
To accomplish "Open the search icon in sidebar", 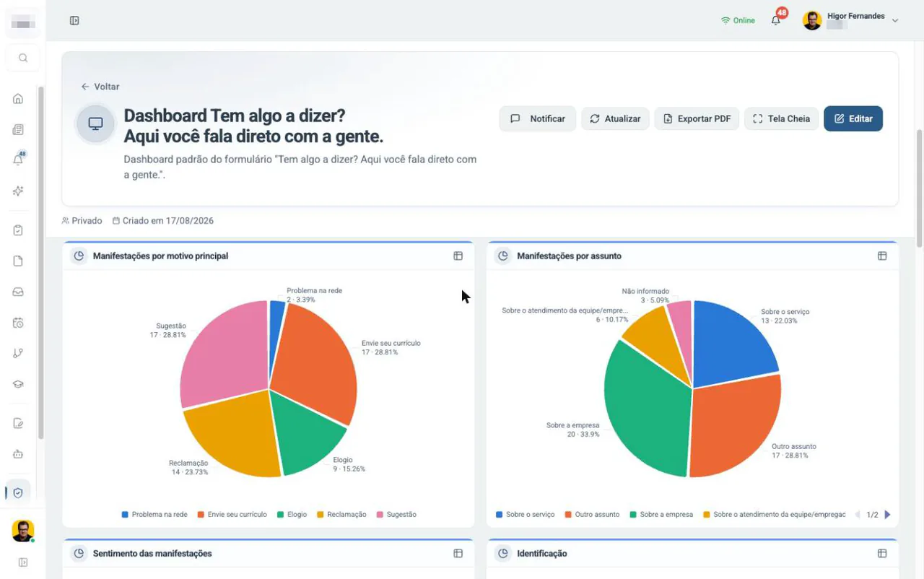I will tap(23, 58).
